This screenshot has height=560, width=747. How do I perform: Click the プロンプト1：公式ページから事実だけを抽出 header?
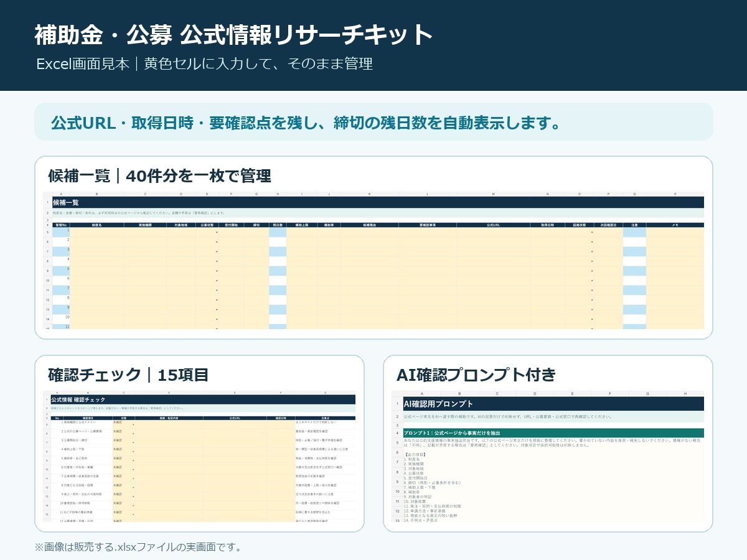(553, 432)
